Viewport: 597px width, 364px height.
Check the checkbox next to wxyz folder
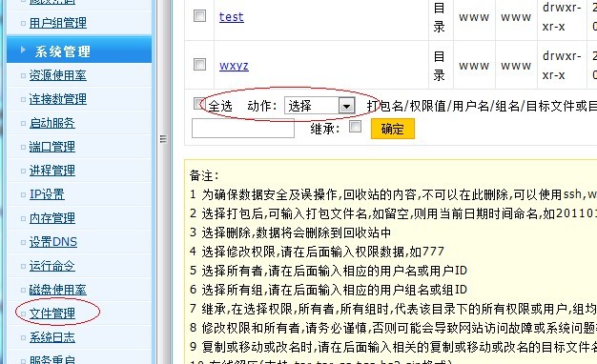click(200, 64)
